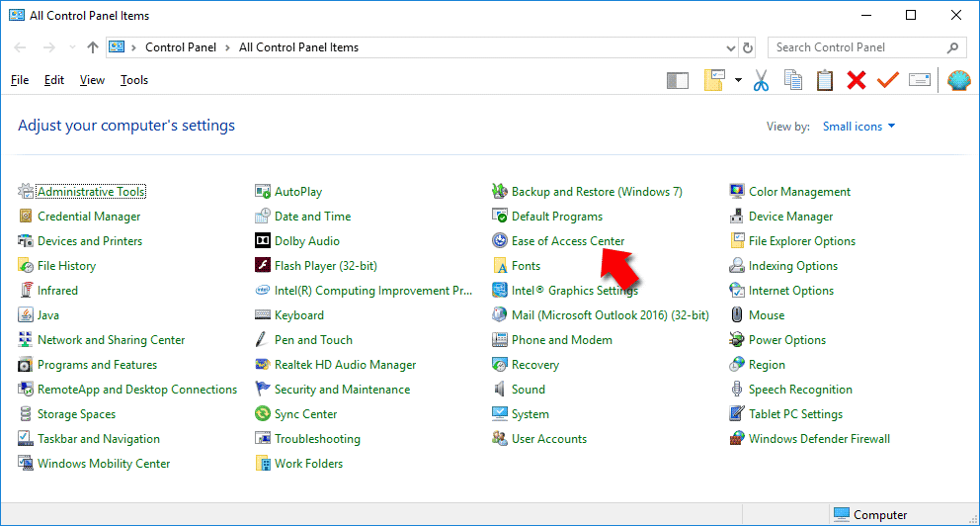Click Computer in the status bar
Screen dimensions: 980x526
tap(870, 515)
